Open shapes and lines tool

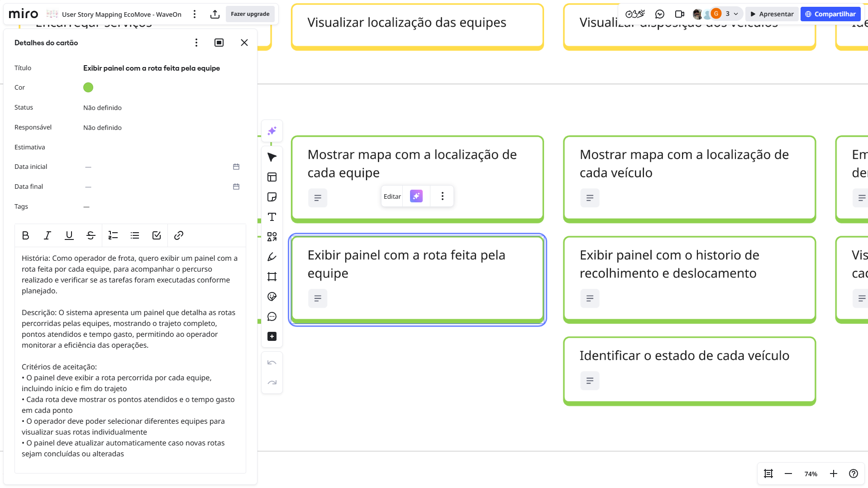(272, 237)
